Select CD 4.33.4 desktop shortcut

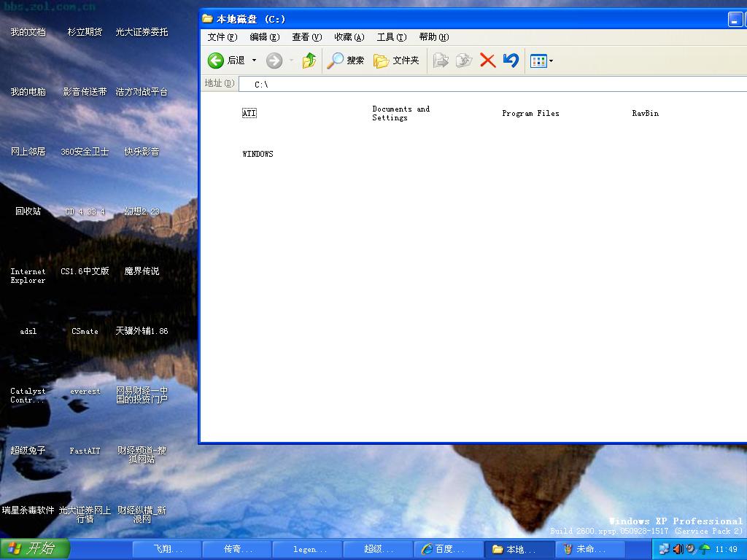(85, 211)
